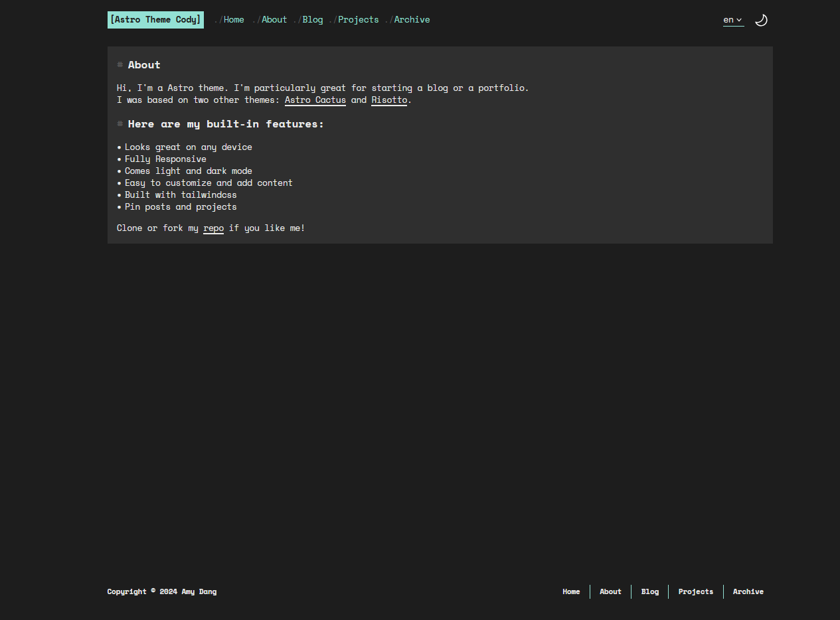Click the hash icon beside built-in features heading

120,124
